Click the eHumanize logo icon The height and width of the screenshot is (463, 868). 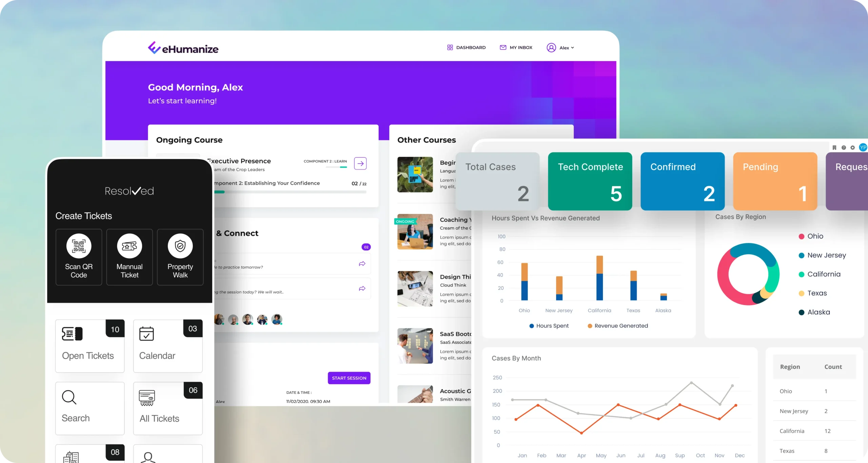coord(153,48)
